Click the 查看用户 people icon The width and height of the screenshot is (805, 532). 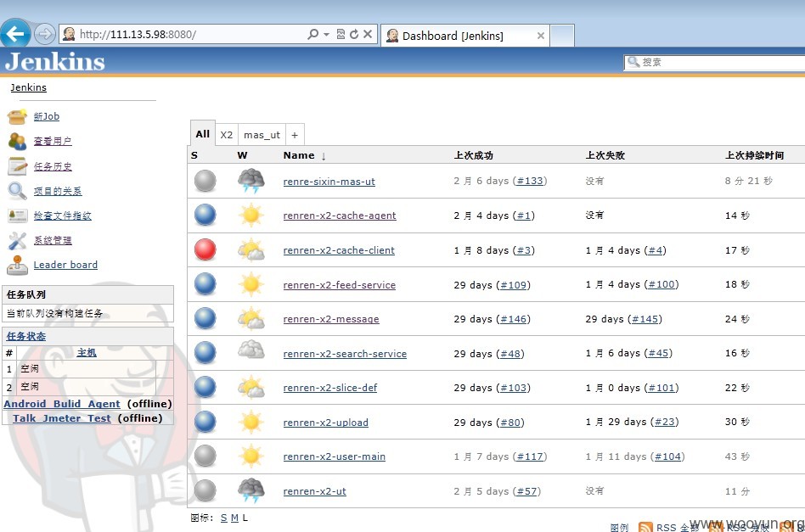pos(17,141)
